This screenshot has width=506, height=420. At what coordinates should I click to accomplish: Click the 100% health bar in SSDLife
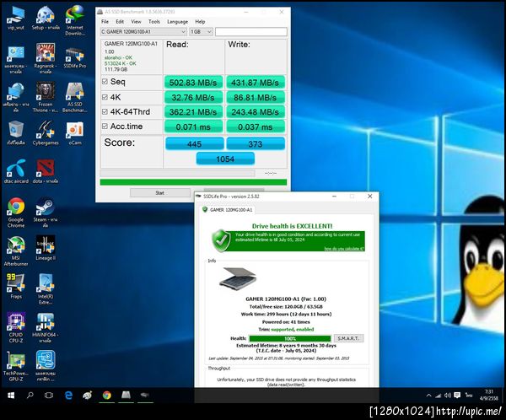point(290,338)
